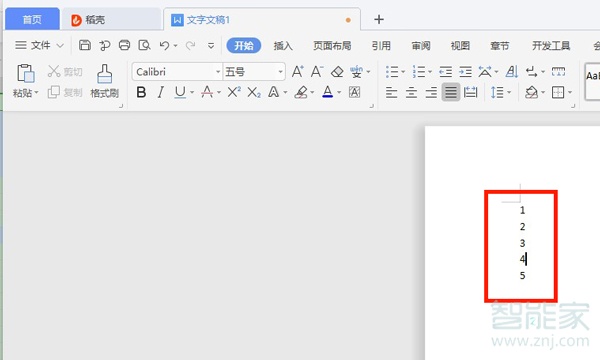The height and width of the screenshot is (360, 600).
Task: Switch to the 审阅 tab
Action: (x=421, y=46)
